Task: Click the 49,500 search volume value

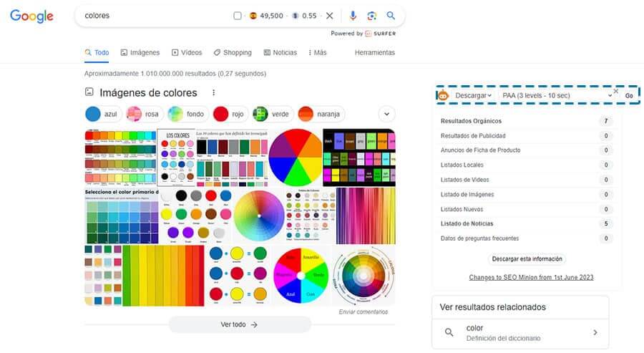Action: tap(271, 16)
